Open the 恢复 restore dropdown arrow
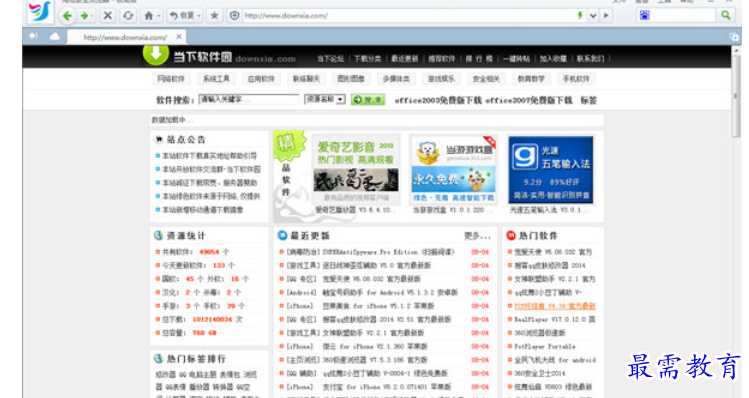749x398 pixels. (x=199, y=16)
